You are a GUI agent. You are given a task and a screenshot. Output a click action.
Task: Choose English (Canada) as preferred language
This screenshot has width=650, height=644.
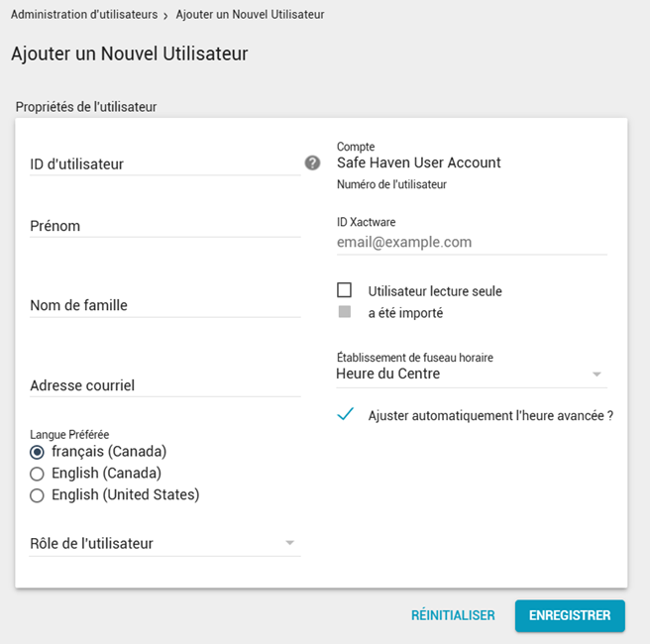tap(38, 474)
